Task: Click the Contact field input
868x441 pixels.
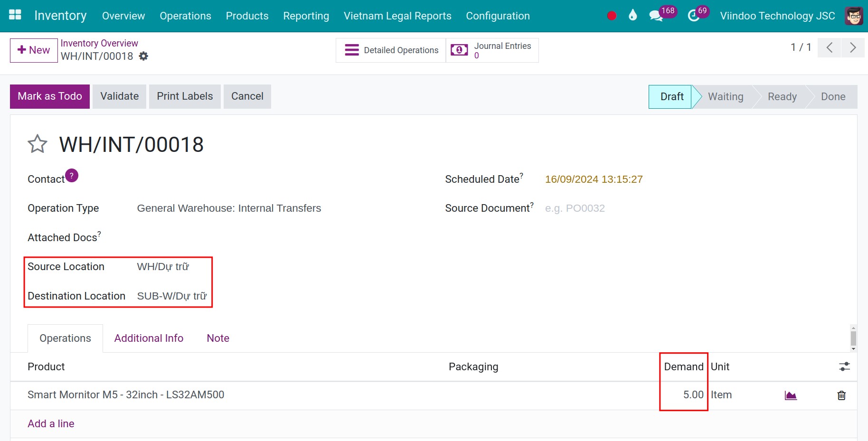Action: [x=279, y=179]
